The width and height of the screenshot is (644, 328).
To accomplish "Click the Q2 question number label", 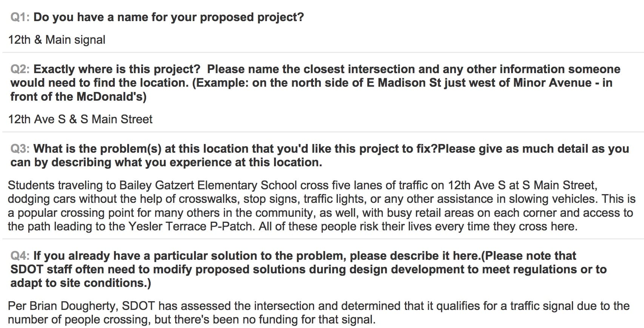I will pyautogui.click(x=20, y=69).
